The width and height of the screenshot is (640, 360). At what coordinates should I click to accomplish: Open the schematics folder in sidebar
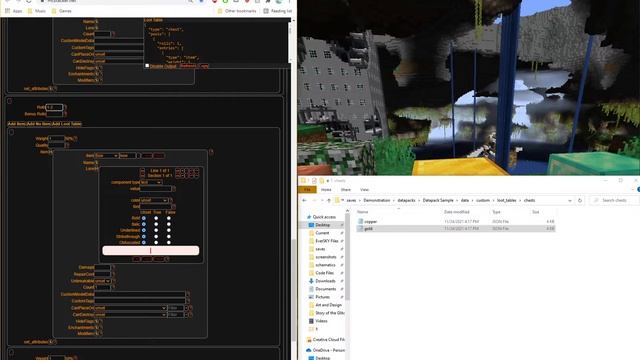322,265
